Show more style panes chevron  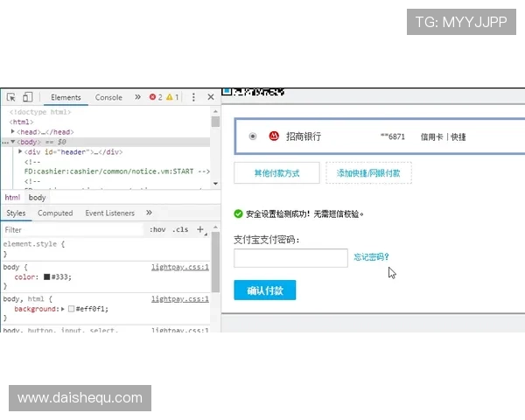coord(149,213)
